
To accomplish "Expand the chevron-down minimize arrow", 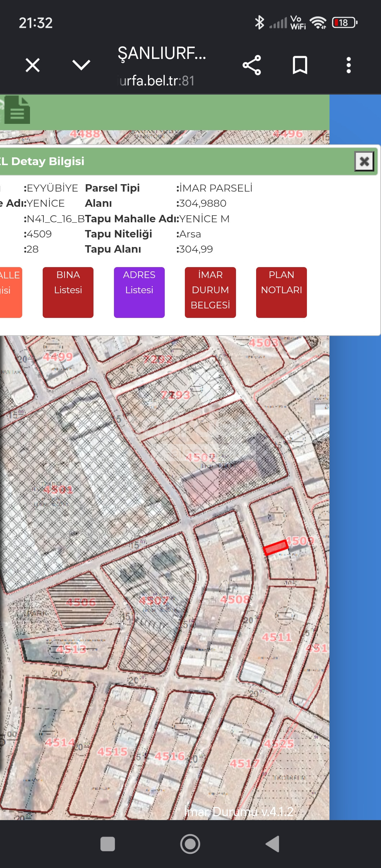I will pyautogui.click(x=81, y=65).
